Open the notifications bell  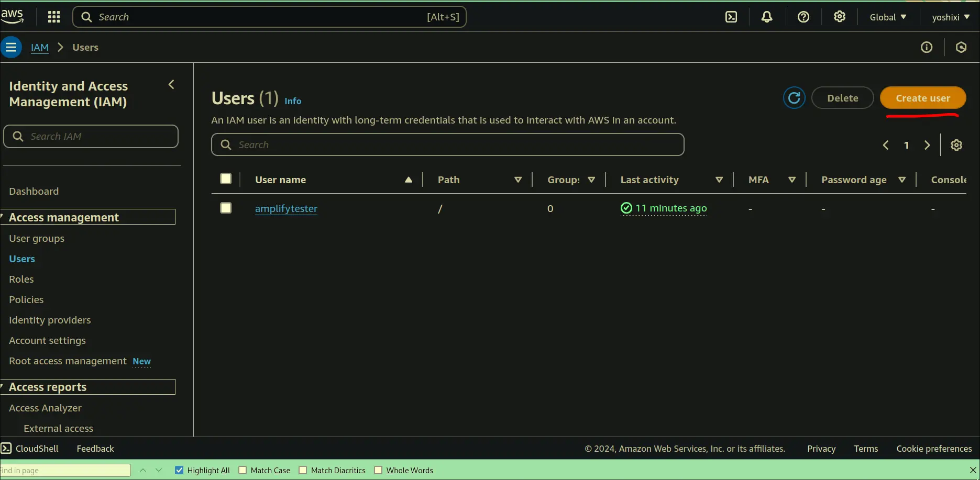pyautogui.click(x=767, y=17)
